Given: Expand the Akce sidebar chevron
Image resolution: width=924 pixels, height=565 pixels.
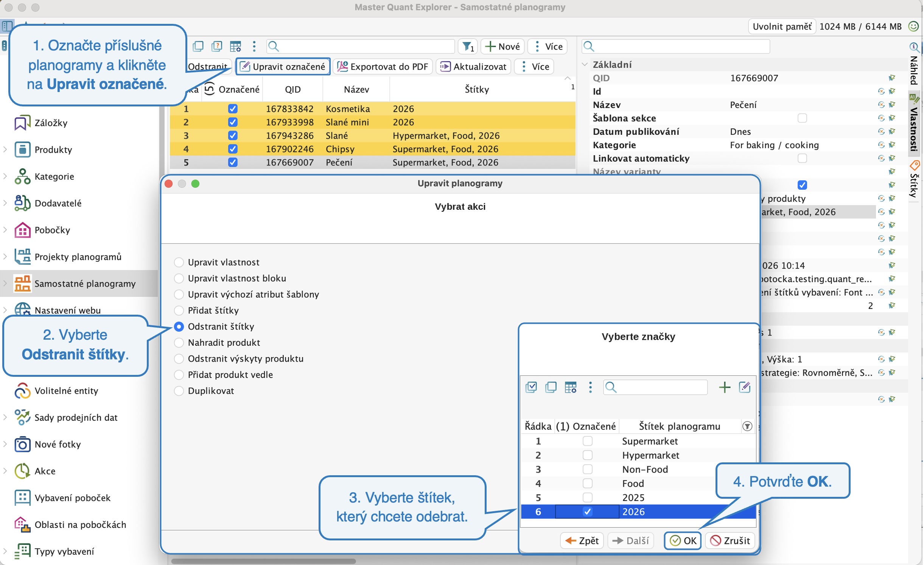Looking at the screenshot, I should tap(5, 471).
